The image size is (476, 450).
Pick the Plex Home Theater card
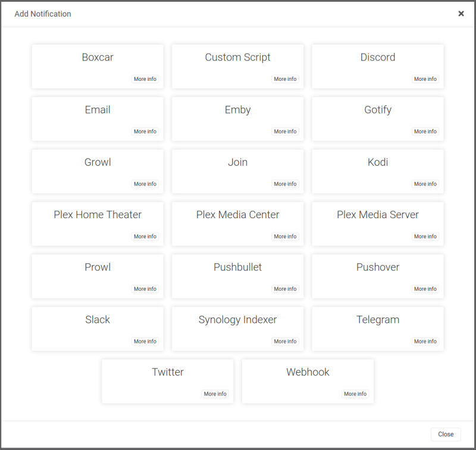point(98,224)
